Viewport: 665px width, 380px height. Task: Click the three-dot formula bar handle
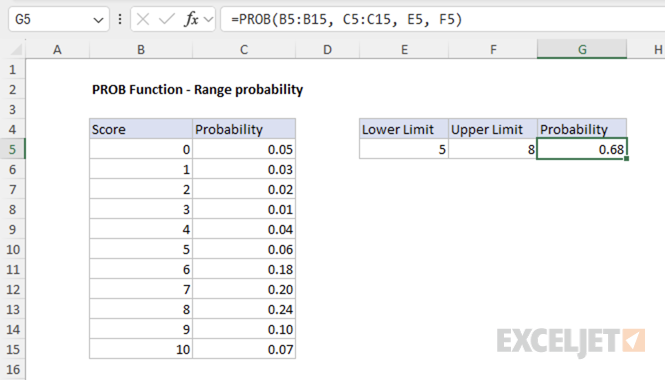click(120, 20)
